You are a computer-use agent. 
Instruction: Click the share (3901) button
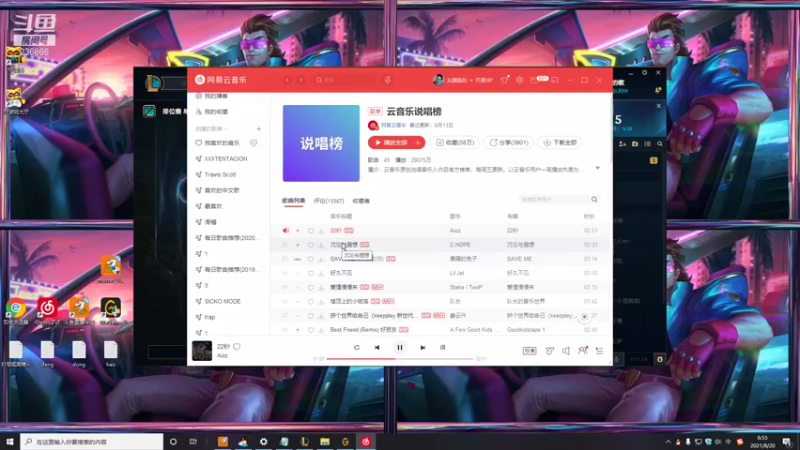509,143
